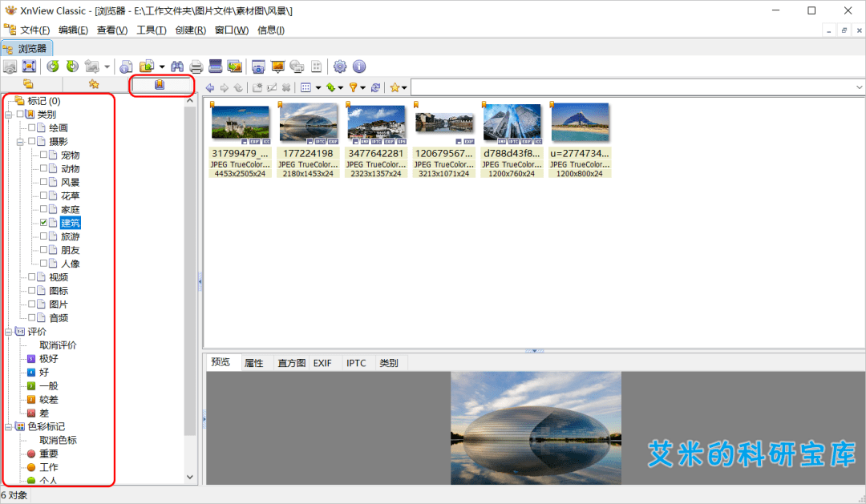This screenshot has width=866, height=504.
Task: Check the 风景 category checkbox
Action: [45, 182]
